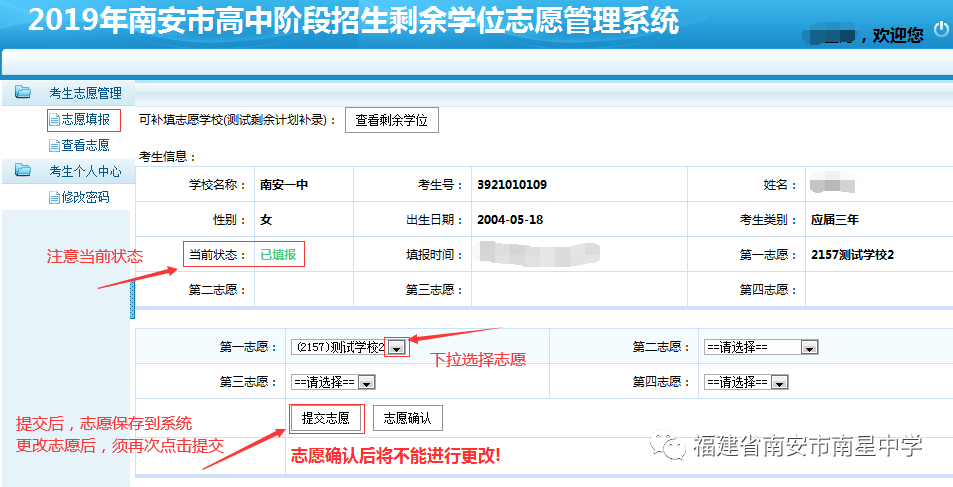Click the 考生信息 section label
The height and width of the screenshot is (487, 953).
tap(168, 157)
